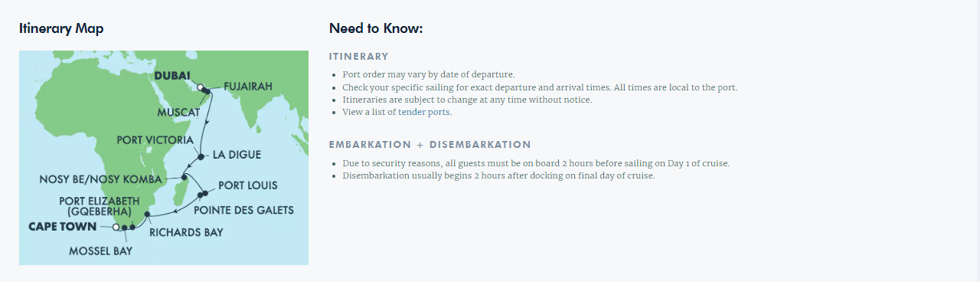Click the Muscat label on map
980x282 pixels.
click(178, 112)
